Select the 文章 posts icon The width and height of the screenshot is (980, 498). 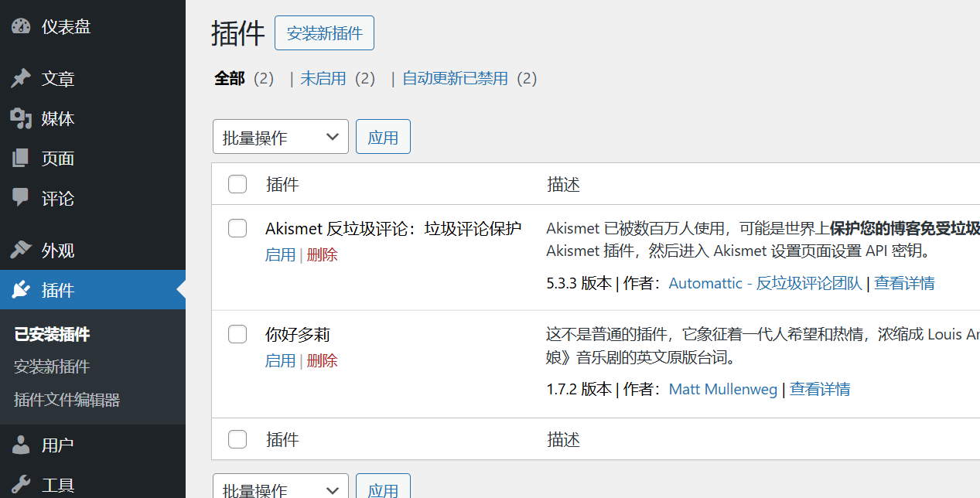click(x=19, y=78)
